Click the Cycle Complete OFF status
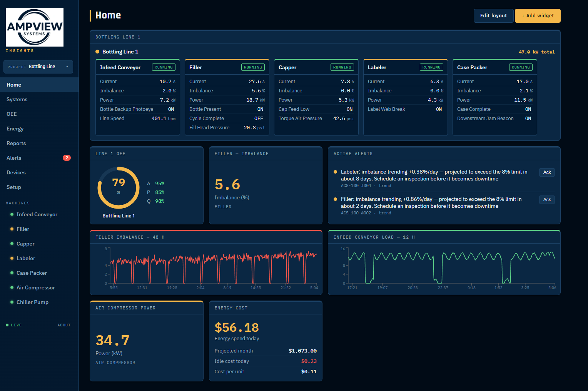588x391 pixels. click(259, 119)
